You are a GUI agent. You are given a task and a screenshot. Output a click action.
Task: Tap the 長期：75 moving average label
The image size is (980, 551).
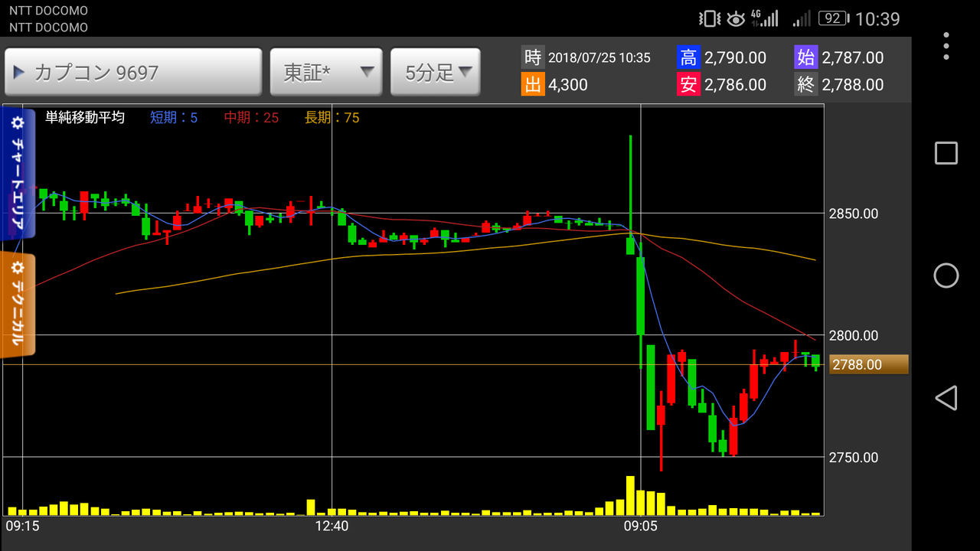tap(332, 117)
